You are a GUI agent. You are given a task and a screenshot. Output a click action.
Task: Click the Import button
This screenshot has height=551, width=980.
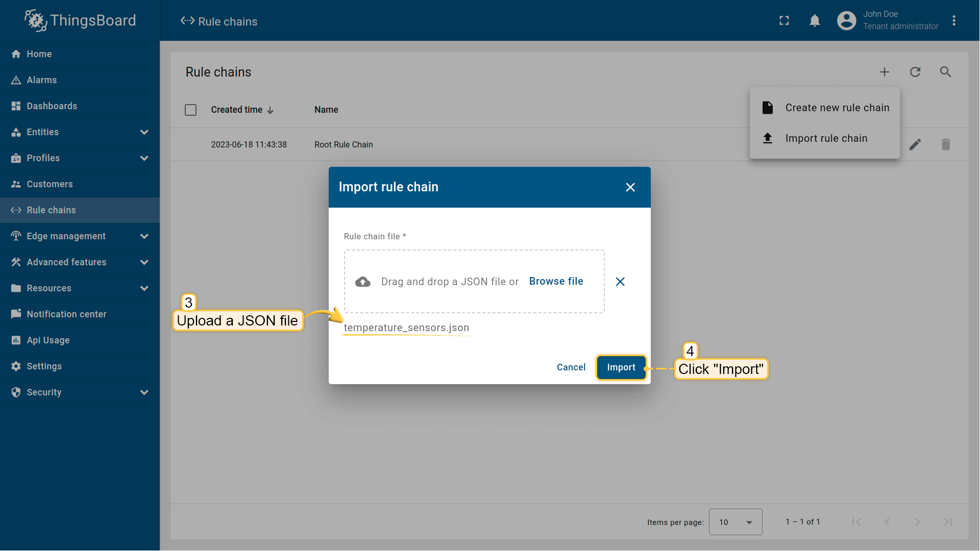coord(621,367)
